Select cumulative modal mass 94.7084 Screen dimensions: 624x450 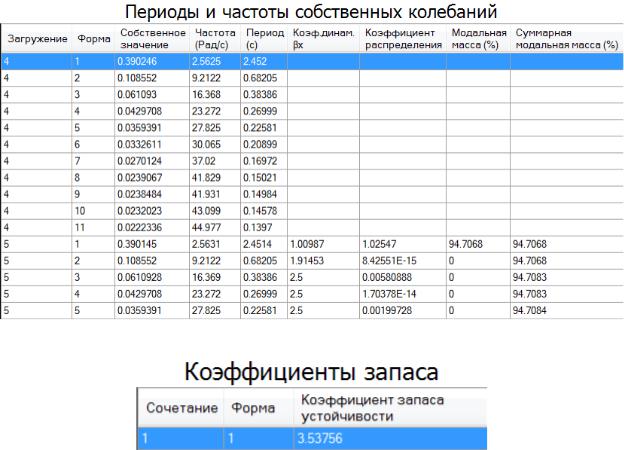[x=567, y=311]
